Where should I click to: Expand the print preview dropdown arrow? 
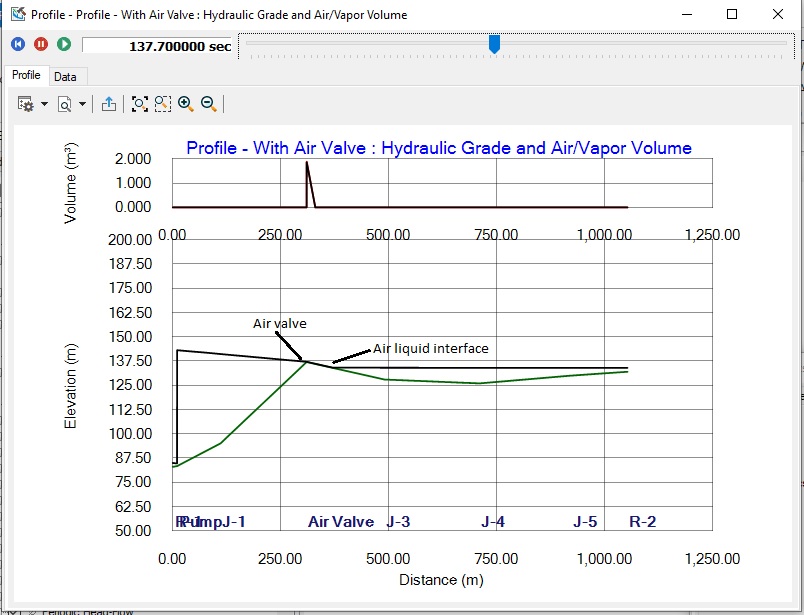click(82, 104)
